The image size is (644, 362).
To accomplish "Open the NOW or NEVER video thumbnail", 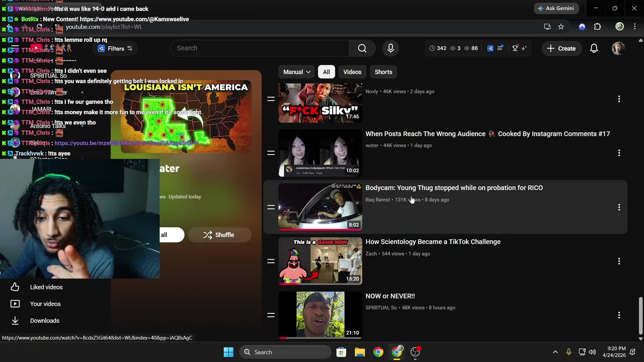I will click(x=320, y=315).
